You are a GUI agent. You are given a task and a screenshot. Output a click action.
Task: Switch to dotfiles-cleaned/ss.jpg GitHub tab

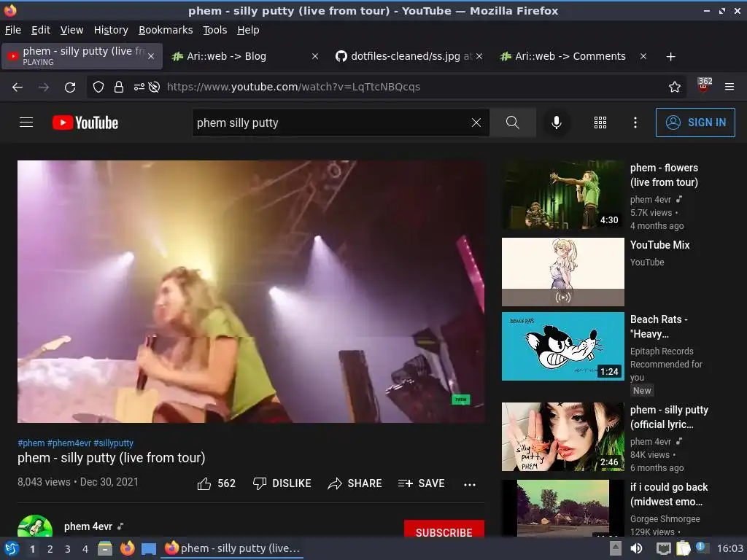point(409,56)
